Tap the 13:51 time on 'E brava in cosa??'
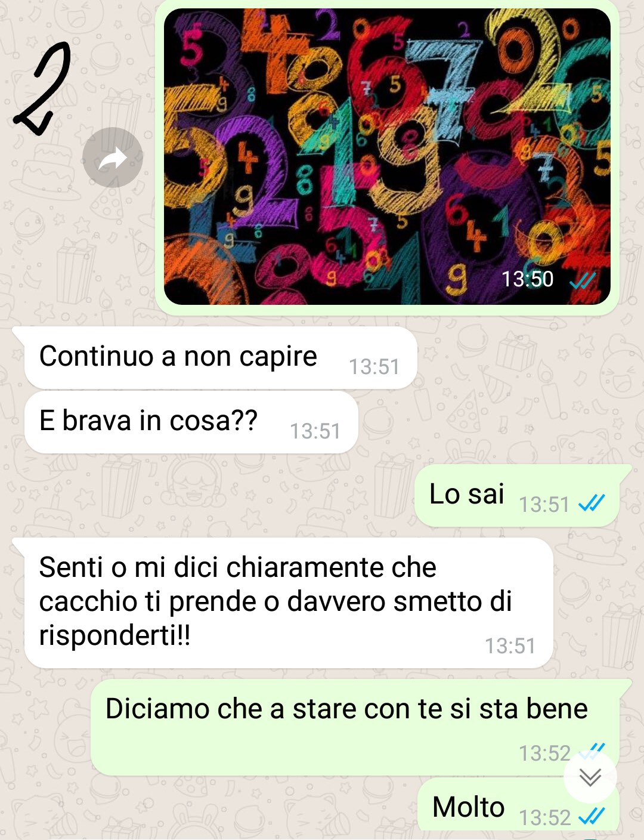 tap(315, 431)
